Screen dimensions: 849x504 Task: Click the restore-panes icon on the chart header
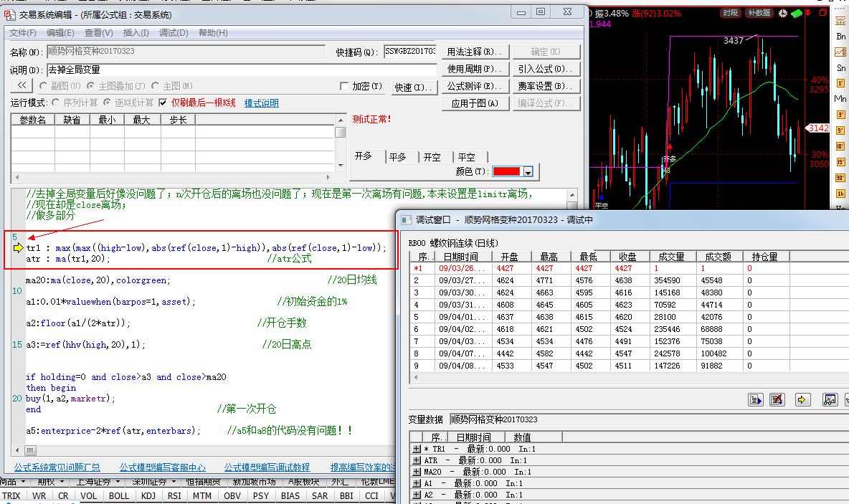tap(823, 12)
